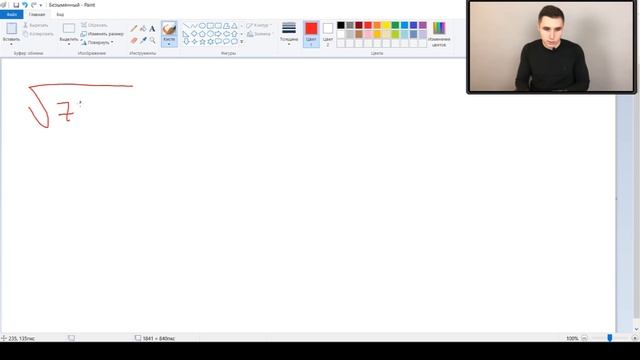
Task: Click the presenter webcam overlay
Action: click(551, 47)
